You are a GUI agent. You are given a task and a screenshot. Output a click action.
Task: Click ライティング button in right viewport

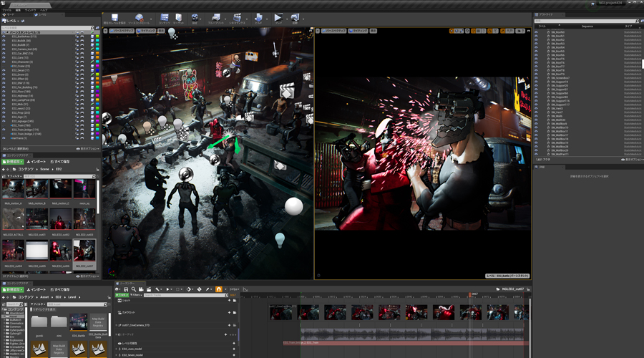358,31
